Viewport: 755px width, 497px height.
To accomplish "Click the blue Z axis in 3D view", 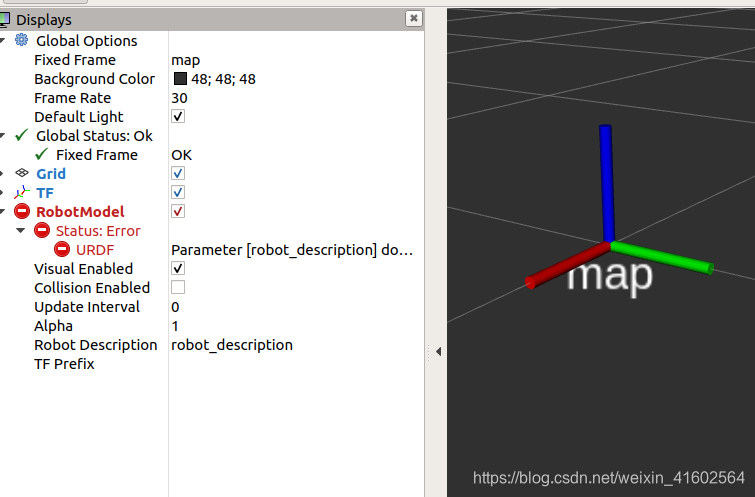I will (x=607, y=183).
